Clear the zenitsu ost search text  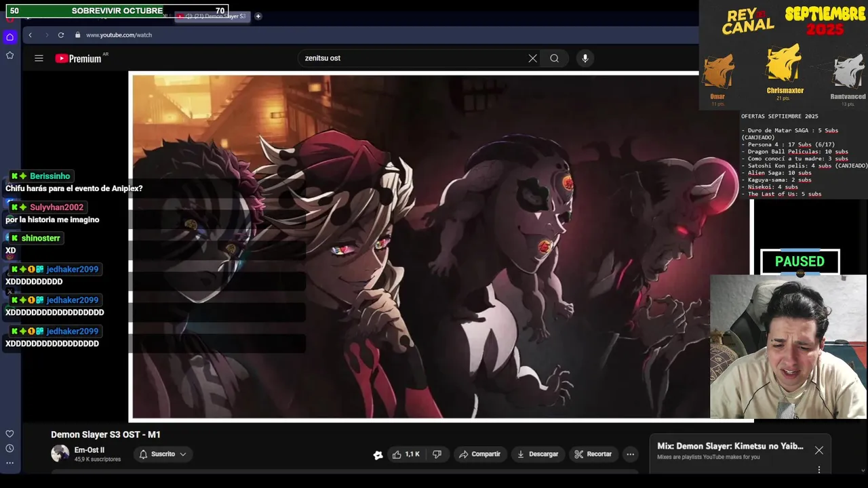pos(532,58)
